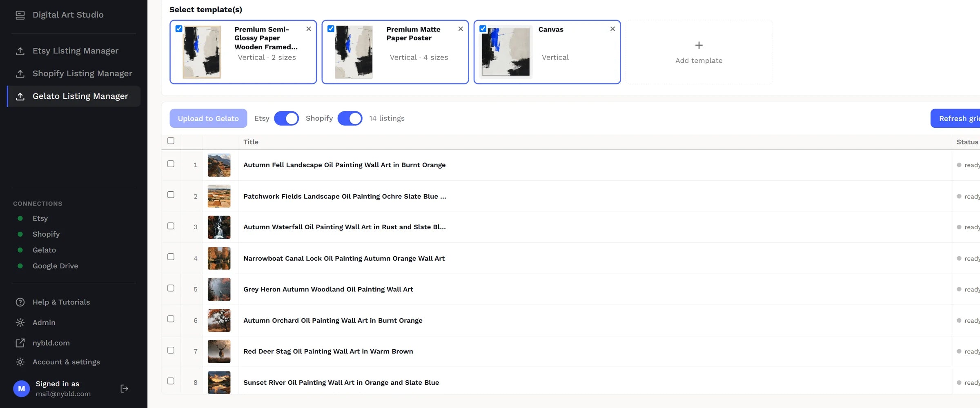Click mail@nybld.com account email
The height and width of the screenshot is (408, 980).
click(63, 394)
